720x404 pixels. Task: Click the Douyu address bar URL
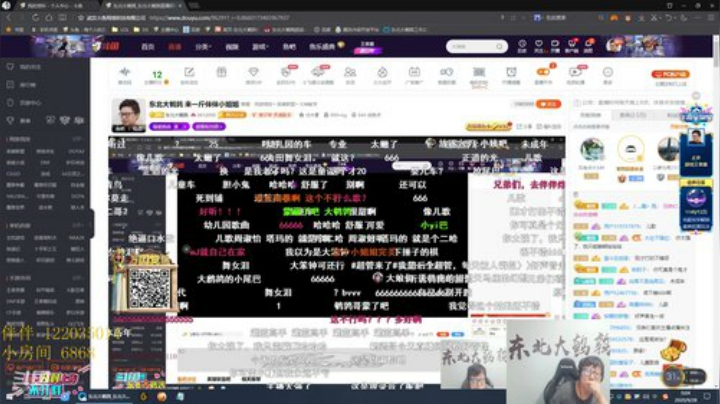[219, 18]
